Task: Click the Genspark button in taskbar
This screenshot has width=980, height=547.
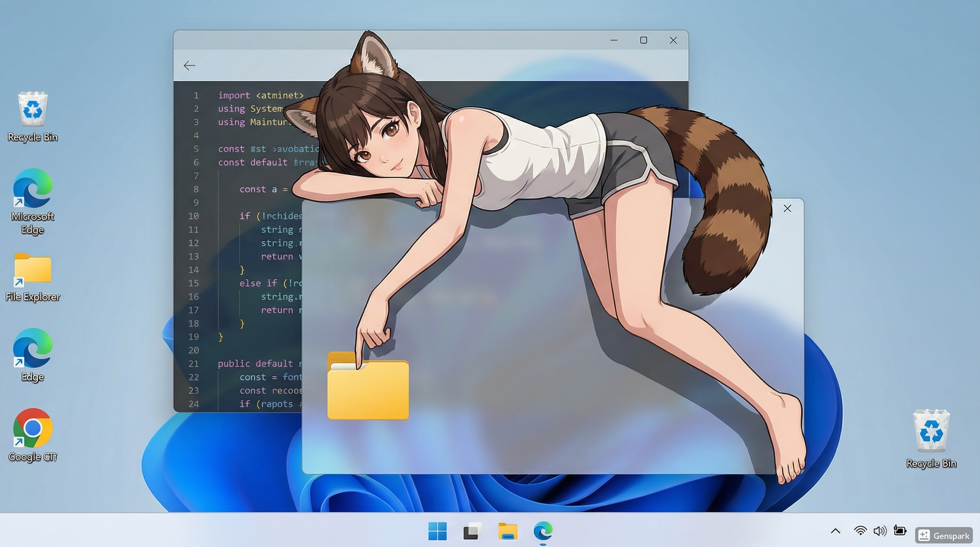Action: click(x=944, y=536)
